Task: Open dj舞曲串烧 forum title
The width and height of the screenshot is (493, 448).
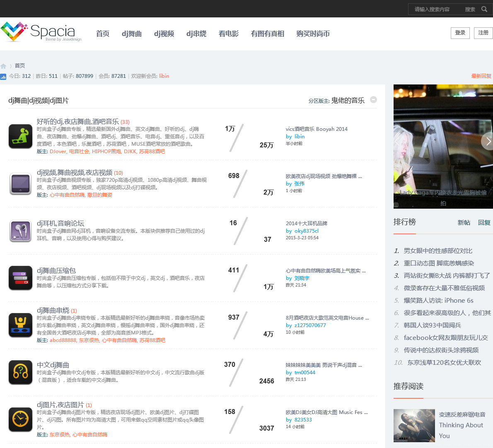Action: tap(53, 311)
